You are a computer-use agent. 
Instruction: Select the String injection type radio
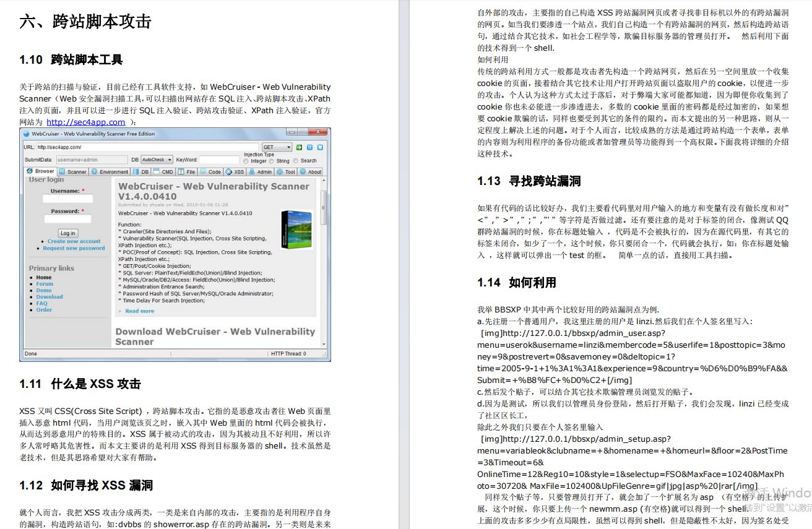point(272,160)
